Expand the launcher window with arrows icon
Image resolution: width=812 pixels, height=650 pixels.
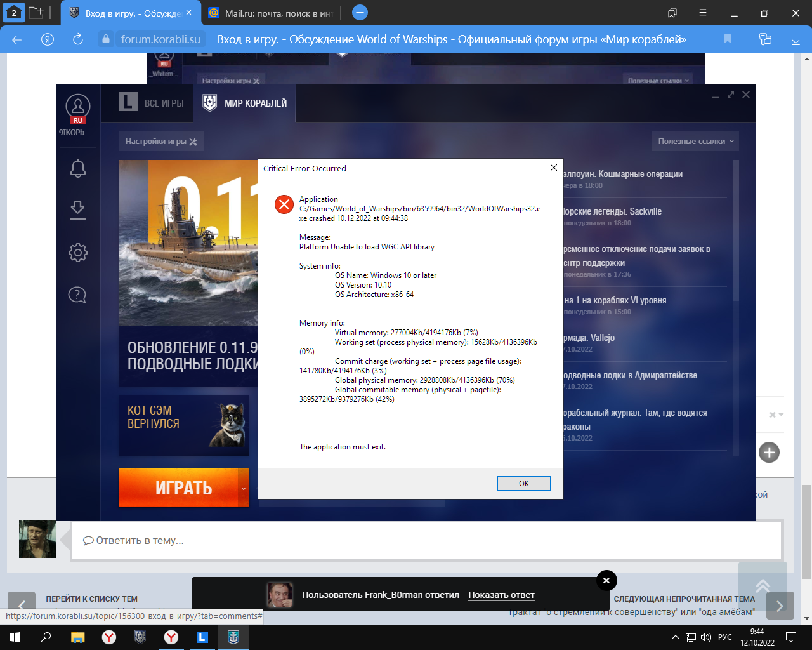(731, 95)
